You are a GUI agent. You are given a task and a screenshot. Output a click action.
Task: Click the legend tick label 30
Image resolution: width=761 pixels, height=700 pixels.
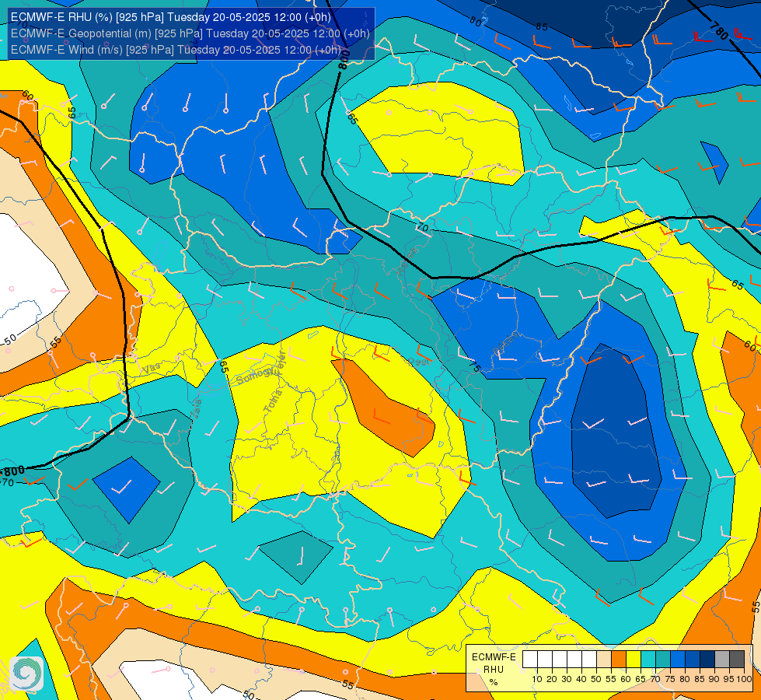pyautogui.click(x=567, y=679)
